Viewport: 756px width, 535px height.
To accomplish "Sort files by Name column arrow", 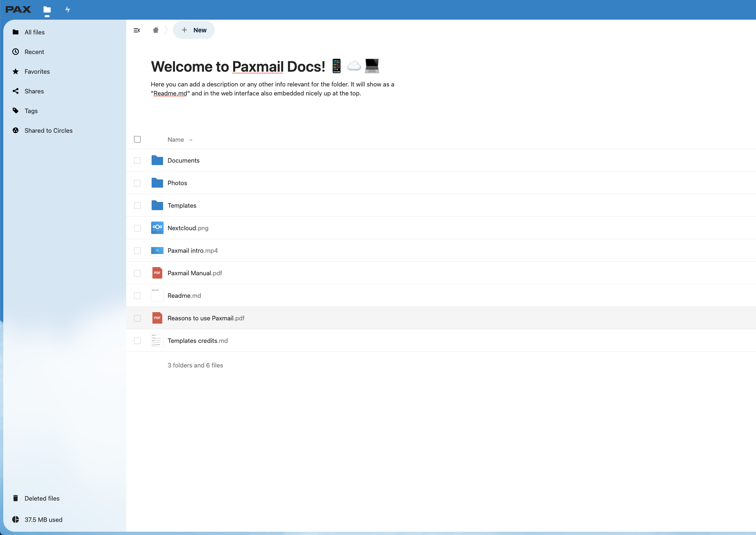I will (191, 140).
